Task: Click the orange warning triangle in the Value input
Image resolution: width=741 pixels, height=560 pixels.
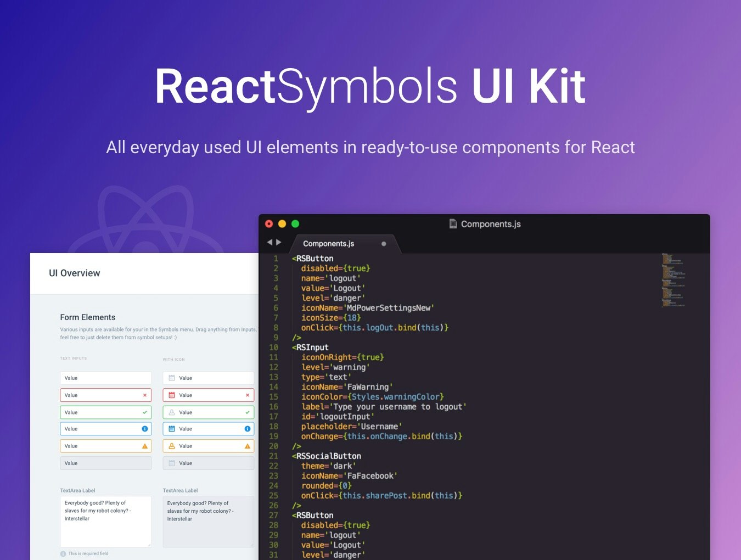Action: point(144,446)
